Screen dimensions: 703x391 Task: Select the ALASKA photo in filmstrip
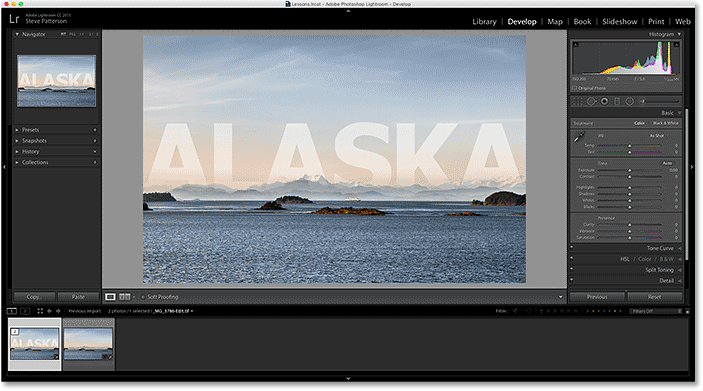pos(35,344)
